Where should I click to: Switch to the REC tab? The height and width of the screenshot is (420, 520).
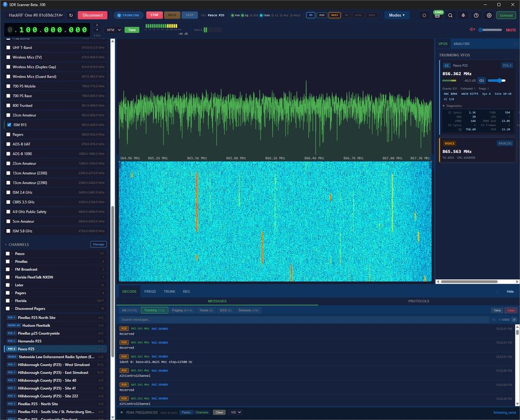click(x=187, y=292)
